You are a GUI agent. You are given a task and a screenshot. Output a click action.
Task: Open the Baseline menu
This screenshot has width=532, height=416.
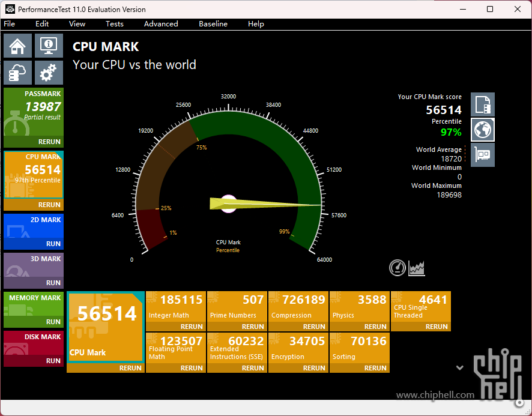pyautogui.click(x=213, y=24)
